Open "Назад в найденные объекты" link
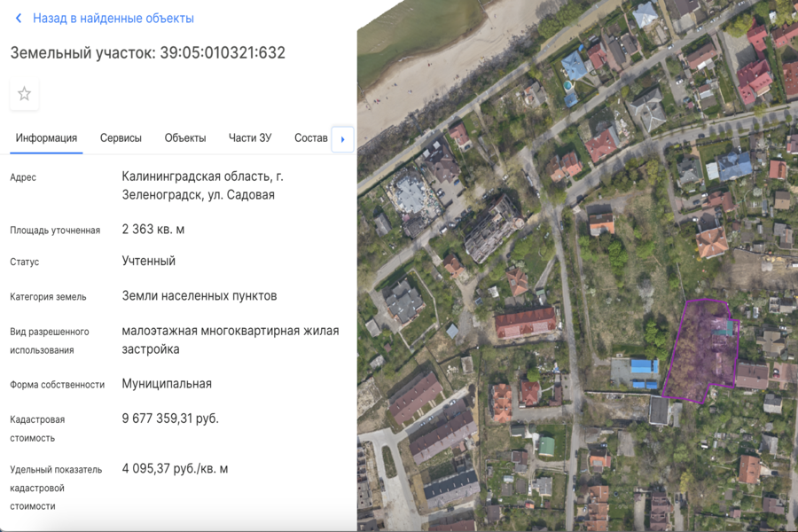Image resolution: width=798 pixels, height=532 pixels. (x=113, y=19)
